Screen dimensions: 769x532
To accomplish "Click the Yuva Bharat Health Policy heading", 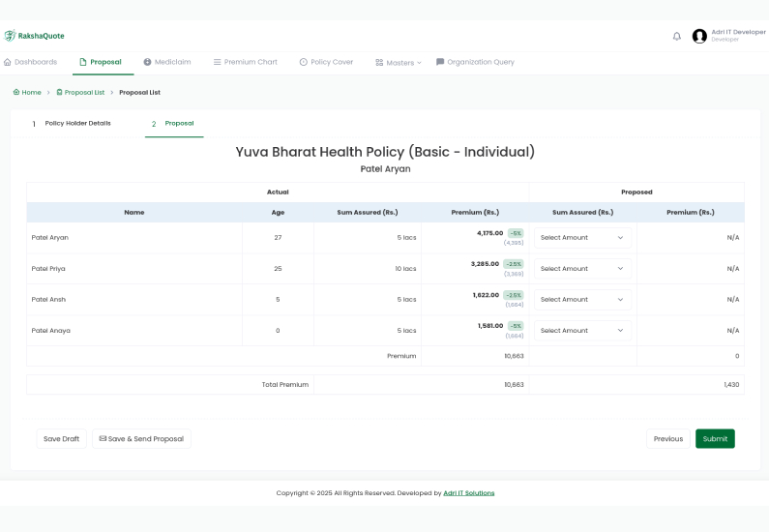I will coord(385,152).
